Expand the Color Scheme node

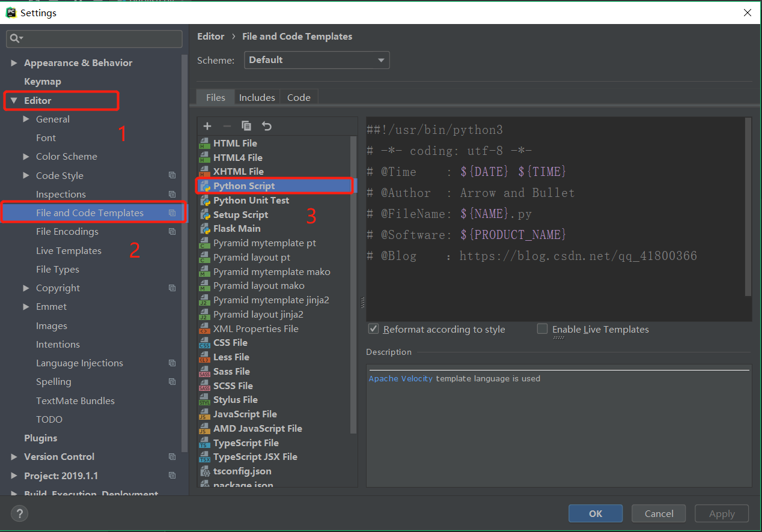(x=26, y=157)
